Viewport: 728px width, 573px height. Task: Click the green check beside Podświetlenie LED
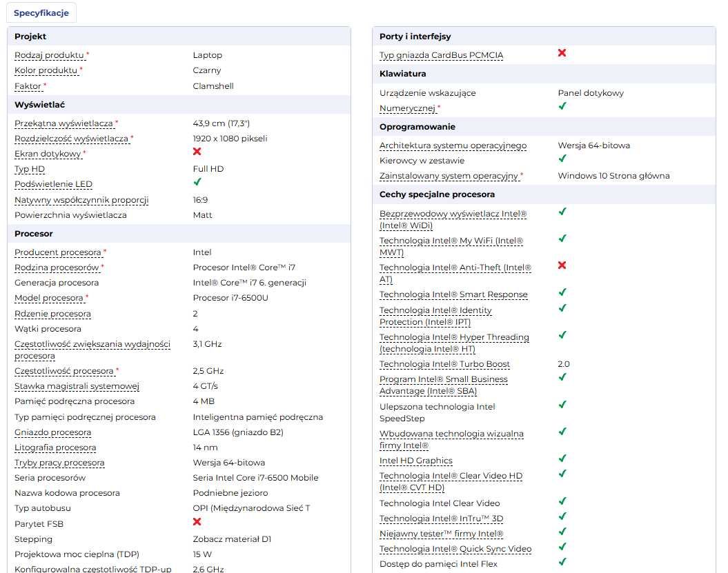coord(197,182)
